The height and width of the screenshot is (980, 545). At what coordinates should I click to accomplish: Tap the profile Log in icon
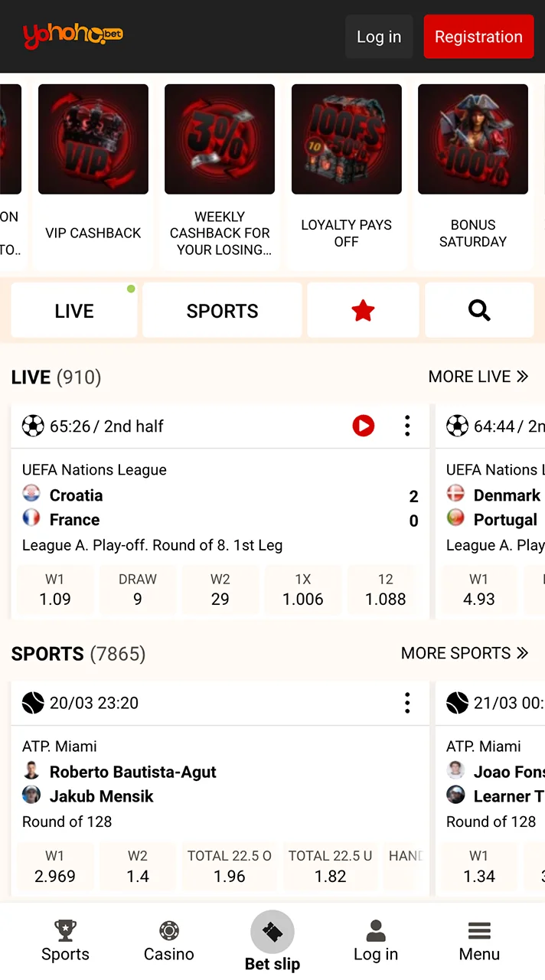pos(376,931)
